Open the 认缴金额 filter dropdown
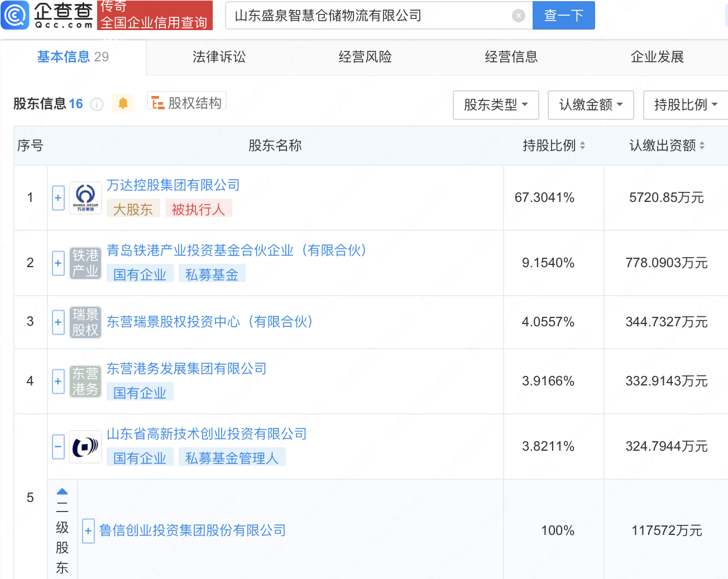The image size is (728, 579). click(590, 105)
